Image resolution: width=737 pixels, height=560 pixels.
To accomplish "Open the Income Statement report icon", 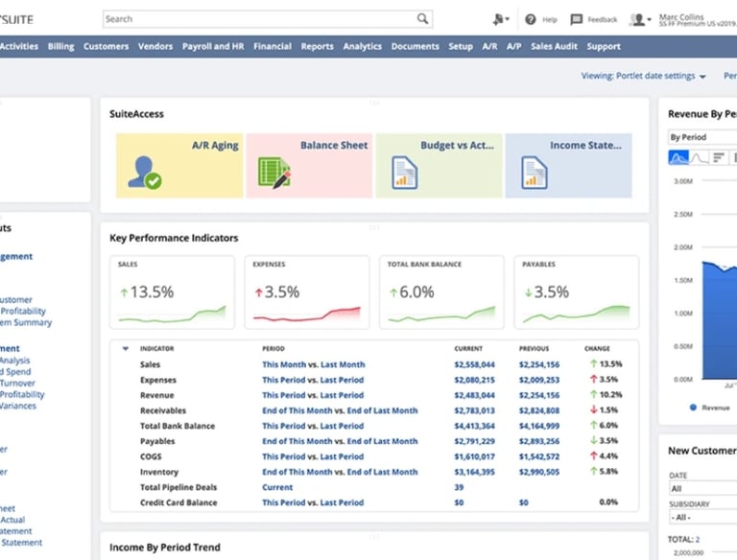I will coord(534,173).
